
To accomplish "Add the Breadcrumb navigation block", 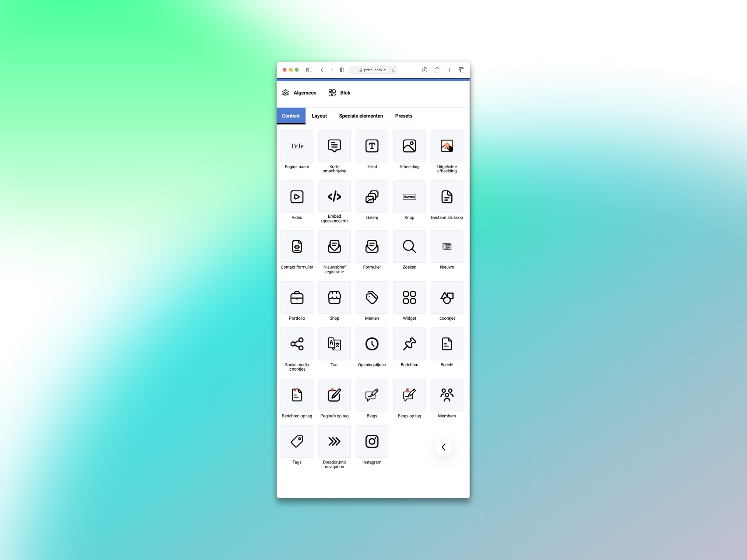I will [334, 441].
